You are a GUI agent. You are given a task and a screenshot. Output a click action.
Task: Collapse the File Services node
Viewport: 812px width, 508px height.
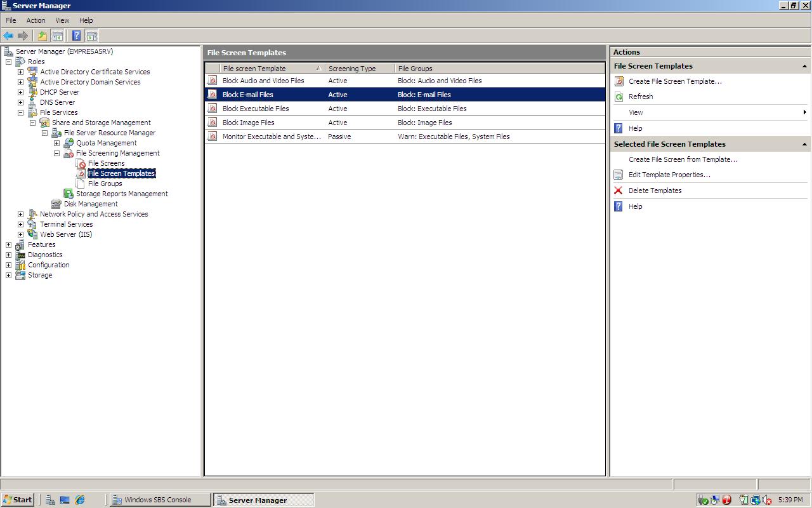(20, 112)
